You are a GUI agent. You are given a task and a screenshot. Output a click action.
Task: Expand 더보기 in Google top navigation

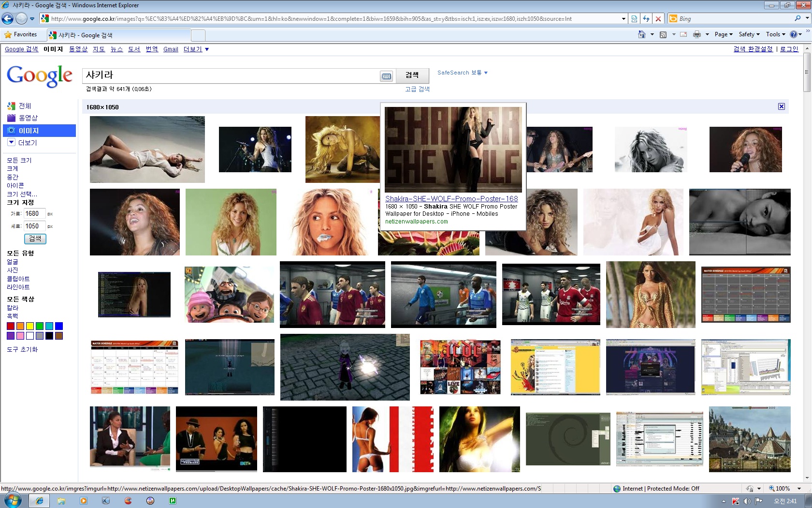coord(196,49)
